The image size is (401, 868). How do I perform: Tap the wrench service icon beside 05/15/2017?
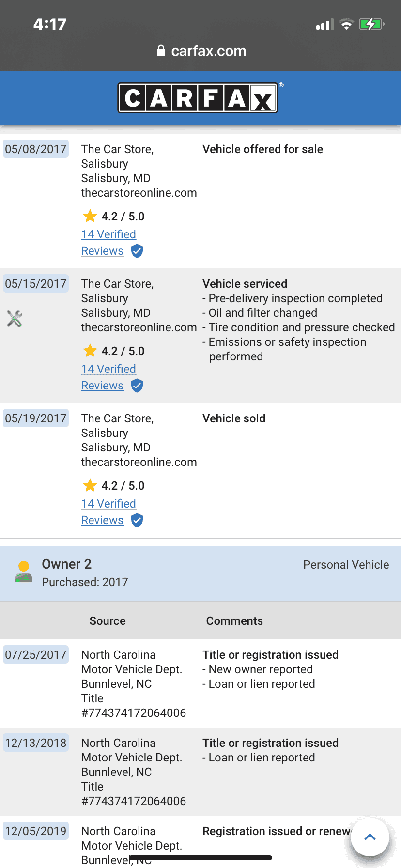(15, 319)
